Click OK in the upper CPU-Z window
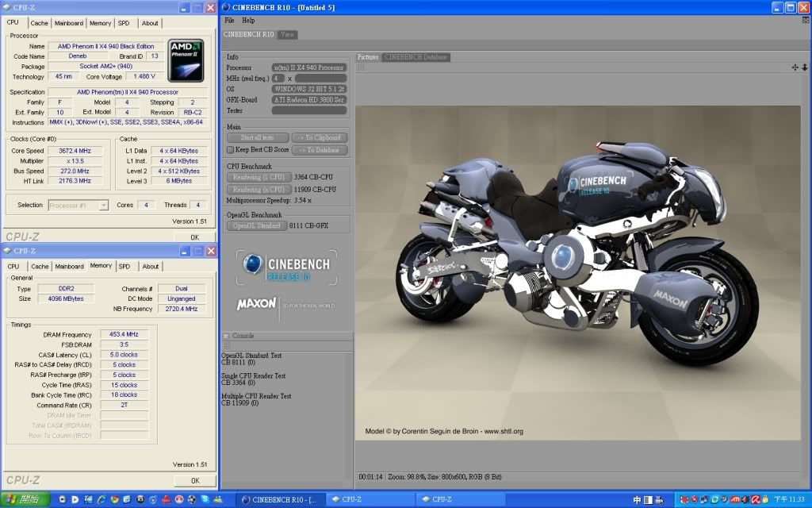Screen dimensions: 812x508 [194, 237]
